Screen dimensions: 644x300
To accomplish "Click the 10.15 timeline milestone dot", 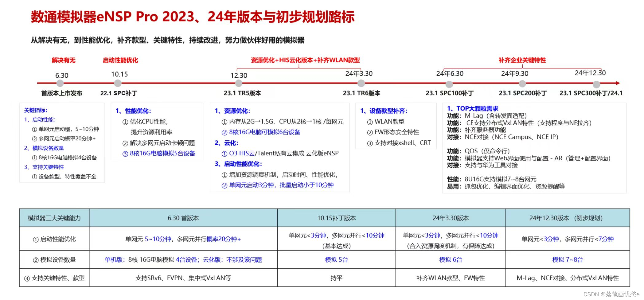I will pyautogui.click(x=118, y=83).
